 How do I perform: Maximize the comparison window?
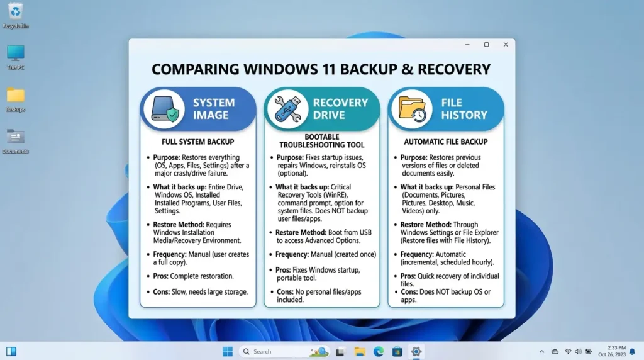coord(486,45)
